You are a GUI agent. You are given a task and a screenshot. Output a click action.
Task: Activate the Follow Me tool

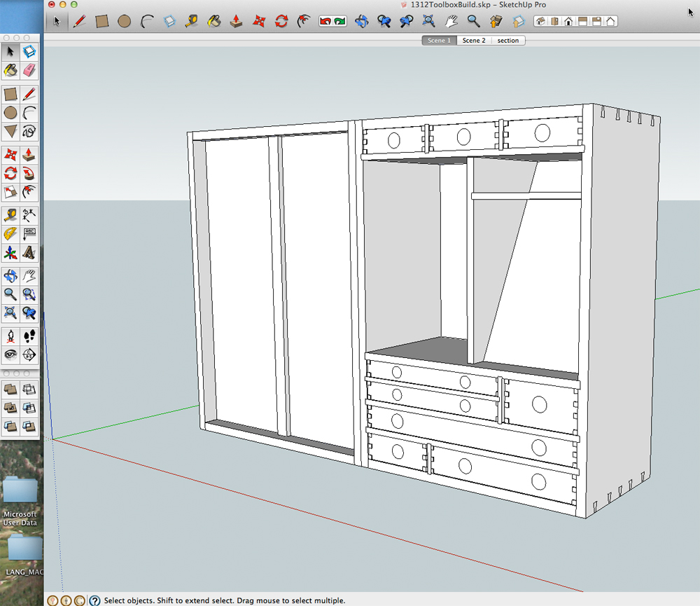(29, 174)
